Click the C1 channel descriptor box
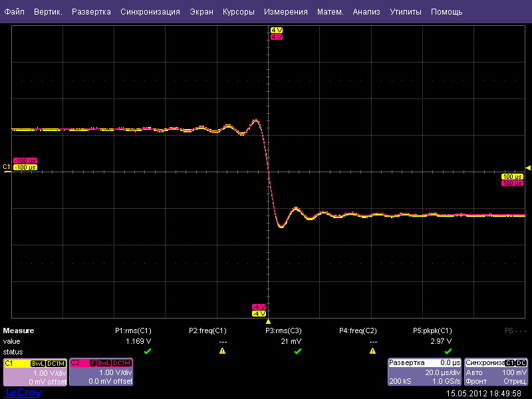The image size is (532, 399). [35, 372]
